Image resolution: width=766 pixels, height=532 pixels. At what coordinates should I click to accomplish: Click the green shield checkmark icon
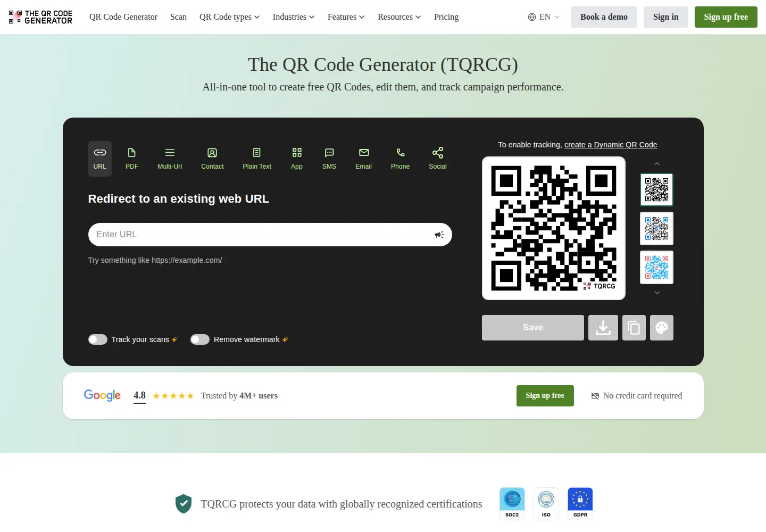click(x=184, y=504)
